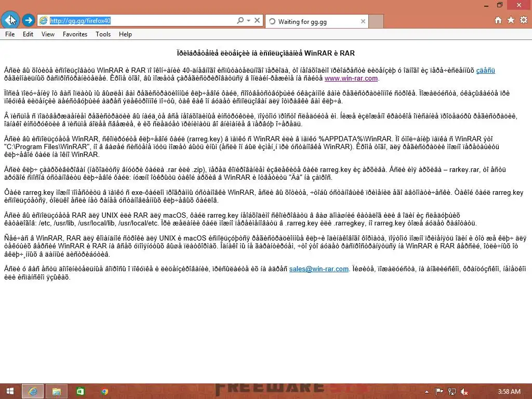Open a new tab with the blank tab button
Image resolution: width=532 pixels, height=399 pixels.
(376, 21)
